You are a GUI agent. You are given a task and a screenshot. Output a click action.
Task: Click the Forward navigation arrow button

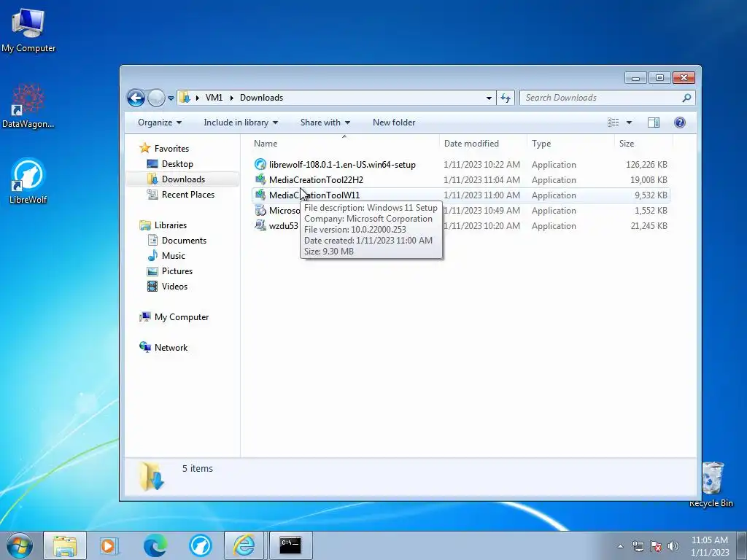[156, 98]
